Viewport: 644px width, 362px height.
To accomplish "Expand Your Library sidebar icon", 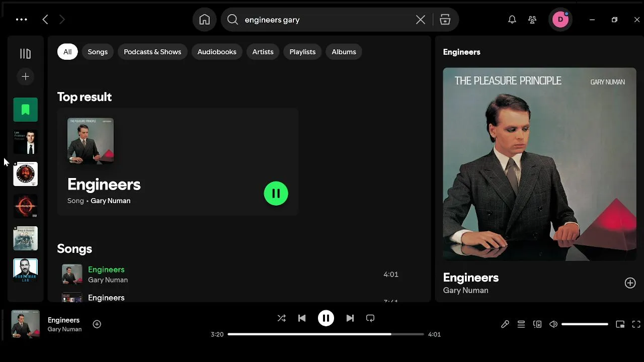I will [25, 54].
